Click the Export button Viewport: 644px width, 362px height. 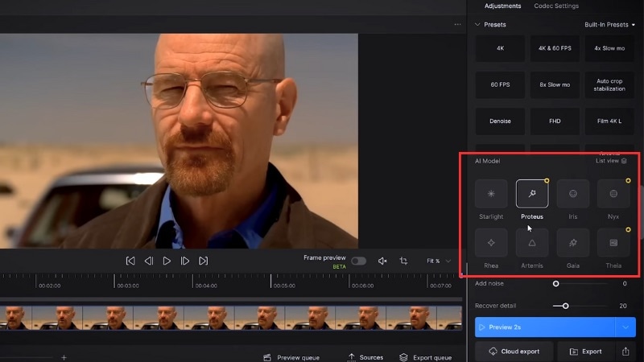click(x=586, y=352)
